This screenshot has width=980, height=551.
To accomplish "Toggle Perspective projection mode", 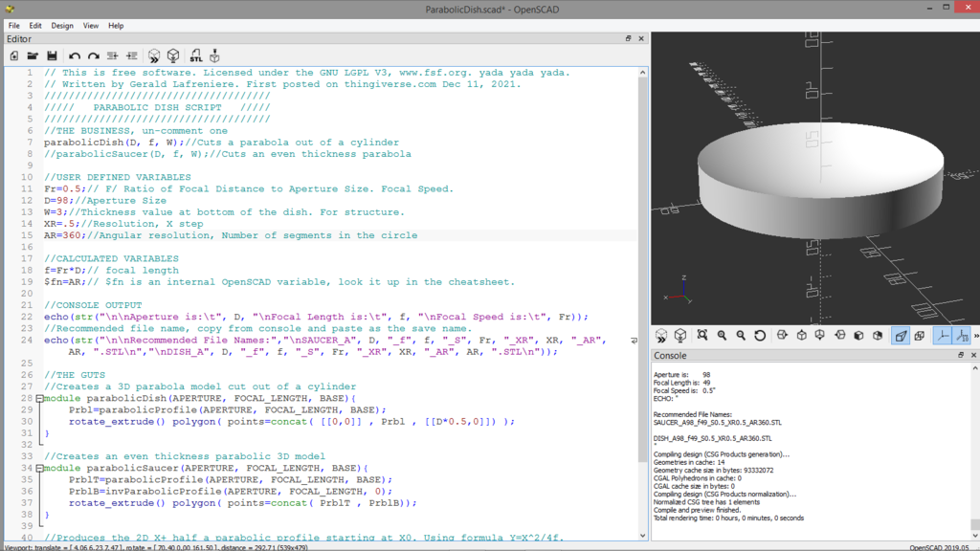I will point(901,336).
